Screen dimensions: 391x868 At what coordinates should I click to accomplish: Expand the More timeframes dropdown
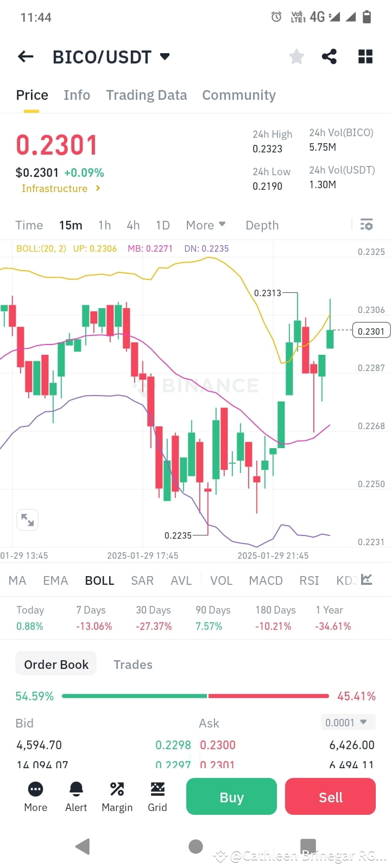pos(205,225)
